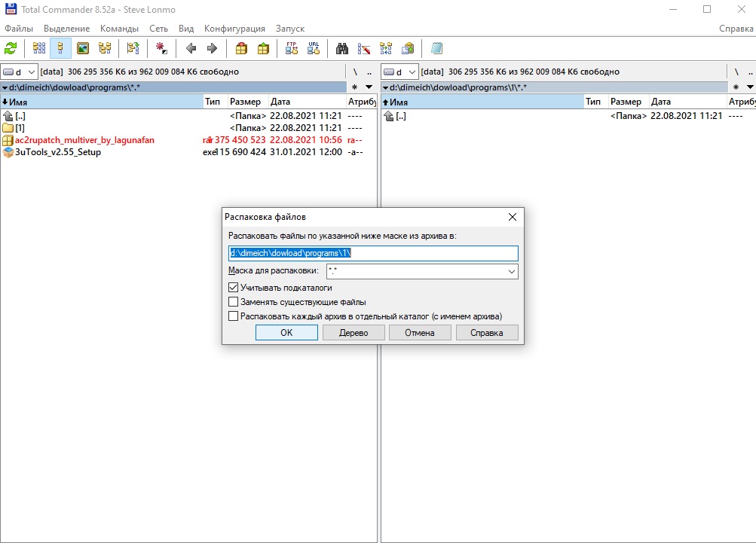The height and width of the screenshot is (543, 756).
Task: Open the Запуск menu
Action: tap(290, 29)
